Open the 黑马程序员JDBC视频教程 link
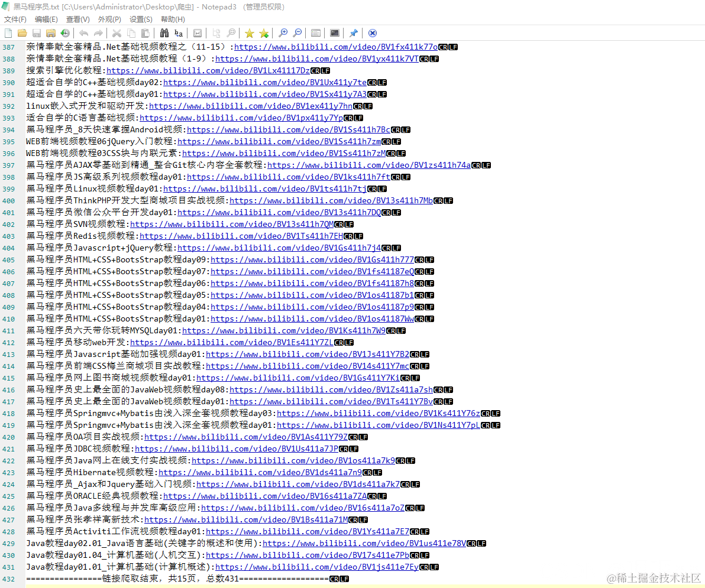Image resolution: width=705 pixels, height=588 pixels. coord(237,449)
